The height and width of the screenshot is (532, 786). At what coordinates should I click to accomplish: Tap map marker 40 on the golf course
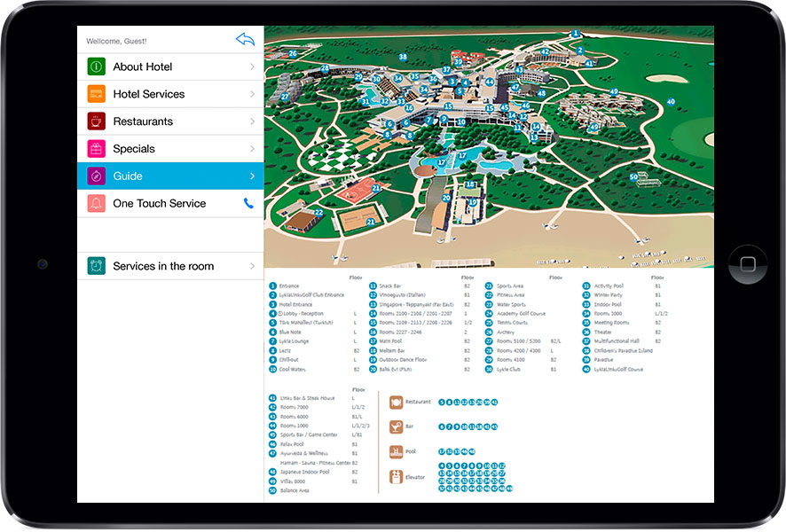point(671,102)
